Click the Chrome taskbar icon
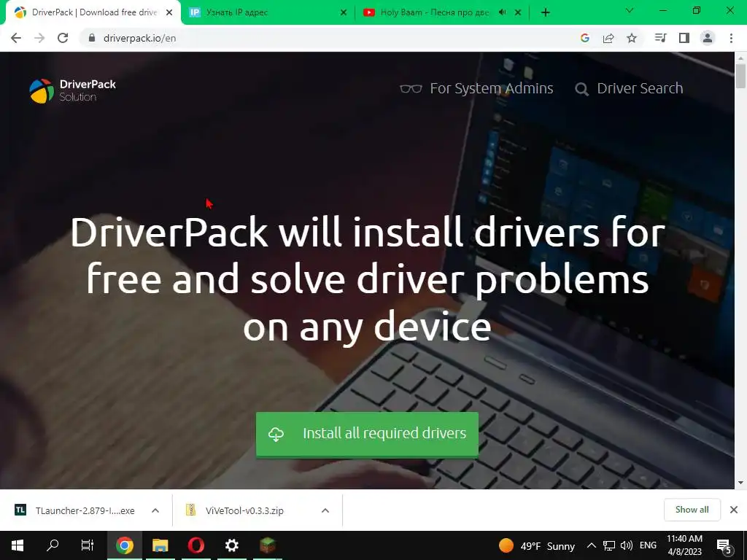 [x=124, y=545]
